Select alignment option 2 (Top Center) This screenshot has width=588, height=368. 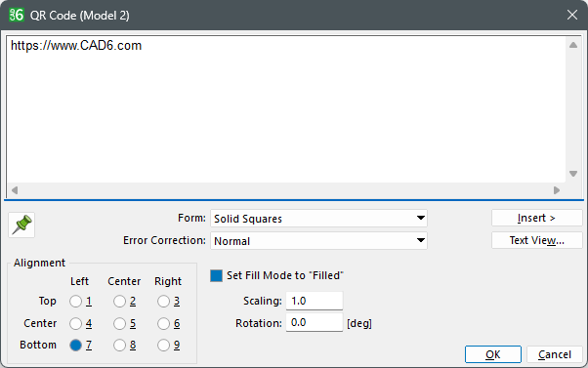[119, 302]
